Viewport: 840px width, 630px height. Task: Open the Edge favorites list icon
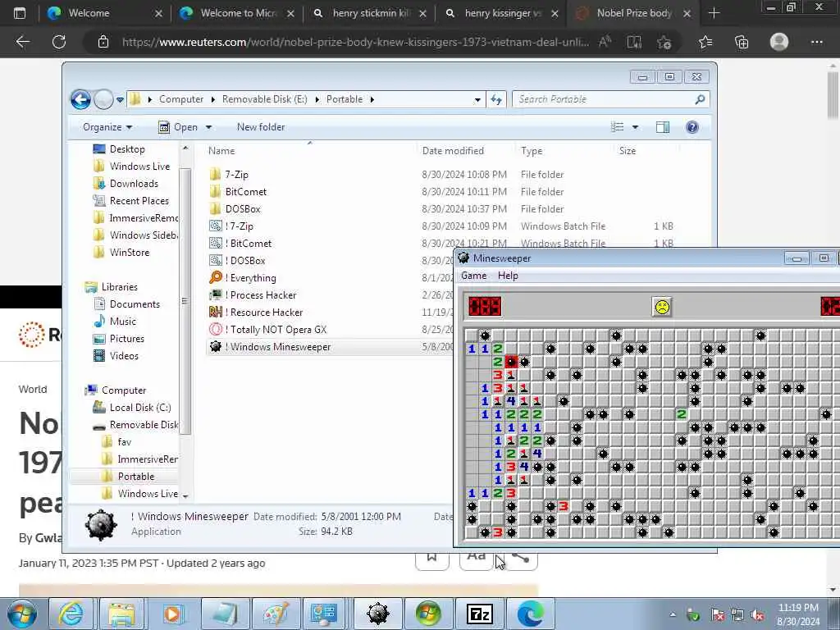(x=705, y=42)
